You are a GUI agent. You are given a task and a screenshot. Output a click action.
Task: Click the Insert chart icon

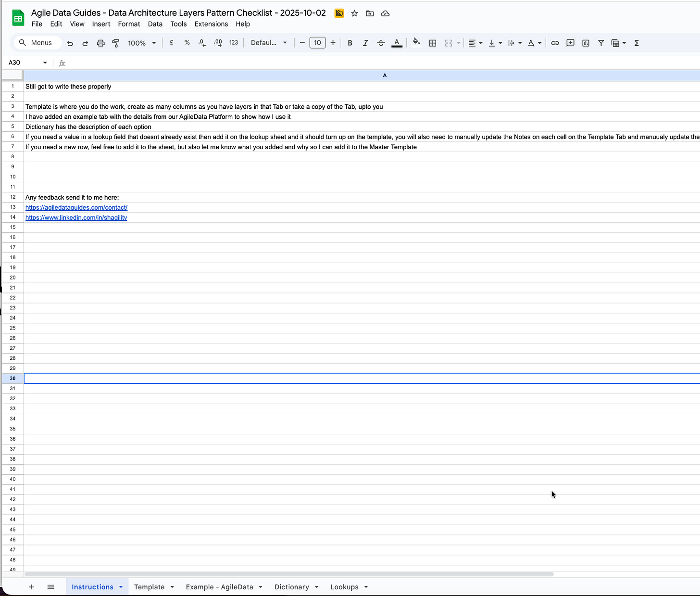tap(586, 43)
